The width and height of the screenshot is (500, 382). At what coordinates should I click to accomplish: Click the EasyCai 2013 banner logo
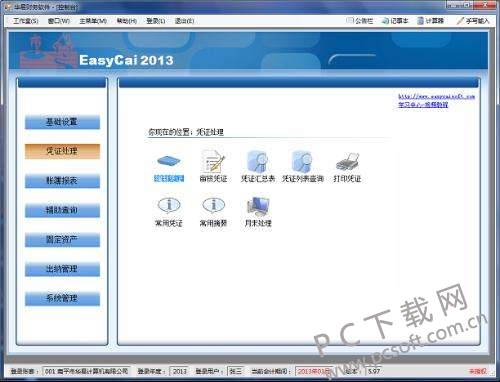click(126, 60)
